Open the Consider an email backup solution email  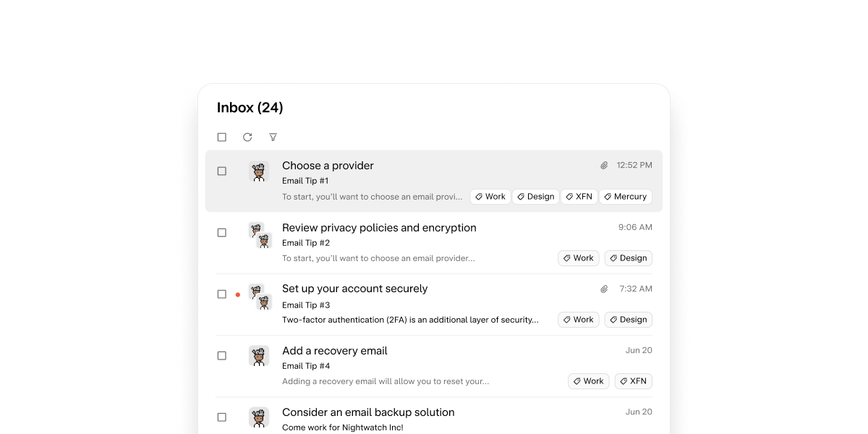pyautogui.click(x=368, y=412)
